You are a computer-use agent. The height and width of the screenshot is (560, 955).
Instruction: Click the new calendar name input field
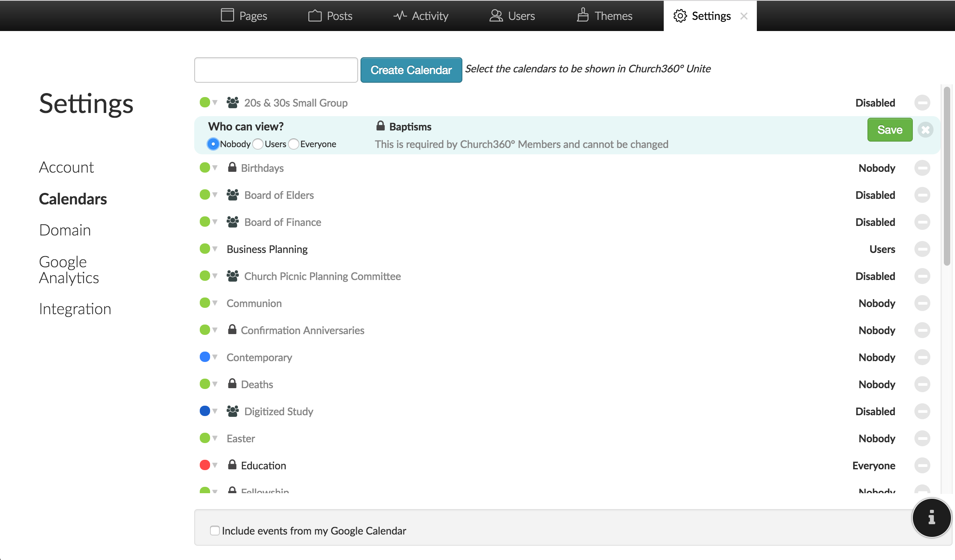point(276,70)
